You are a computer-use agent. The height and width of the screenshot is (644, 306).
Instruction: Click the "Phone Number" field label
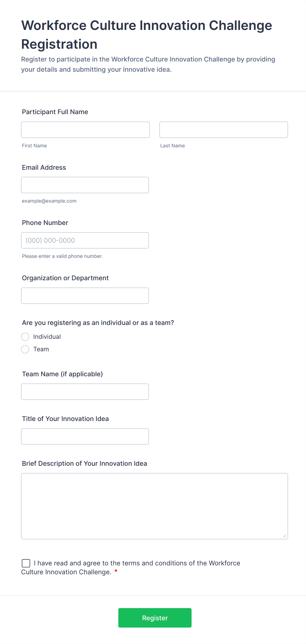pos(45,223)
